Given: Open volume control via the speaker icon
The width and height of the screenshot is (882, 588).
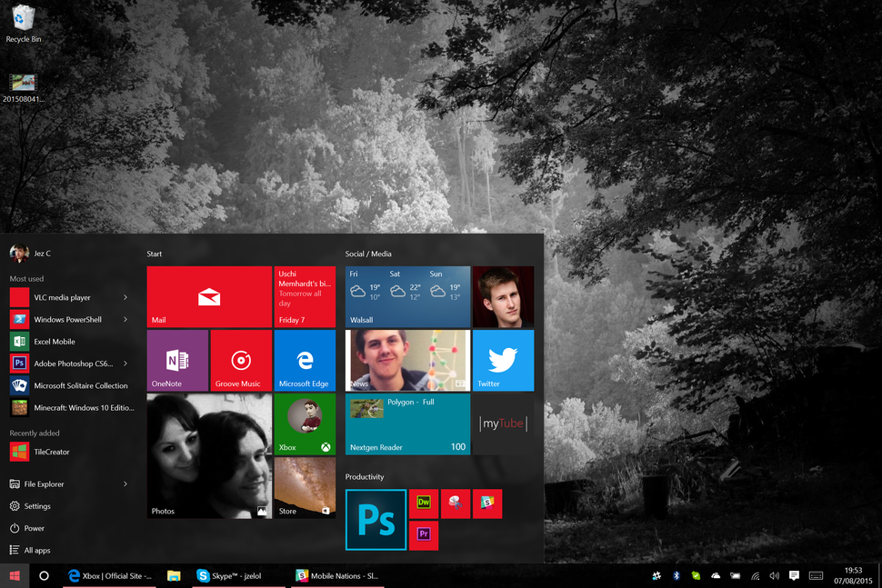Looking at the screenshot, I should [774, 575].
